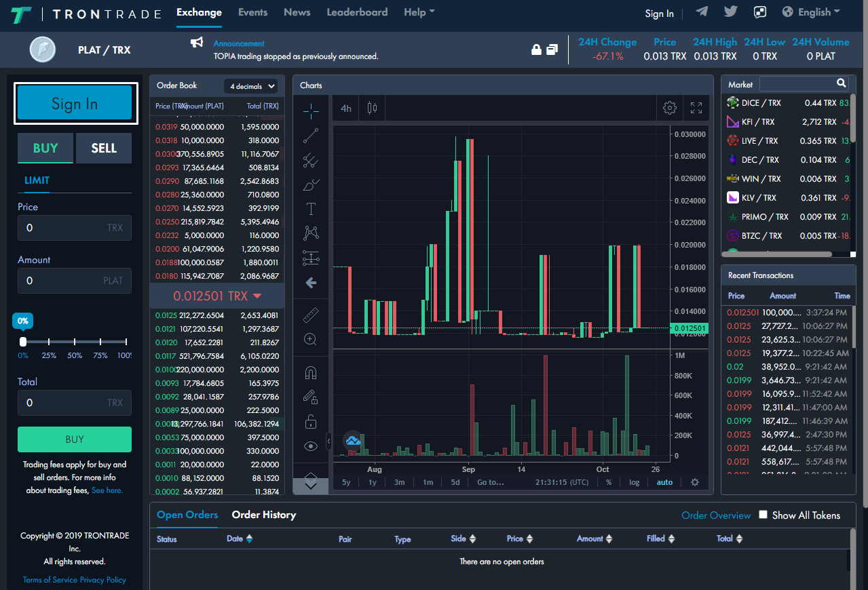Open chart properties gear beside auto
This screenshot has width=868, height=590.
coord(695,482)
